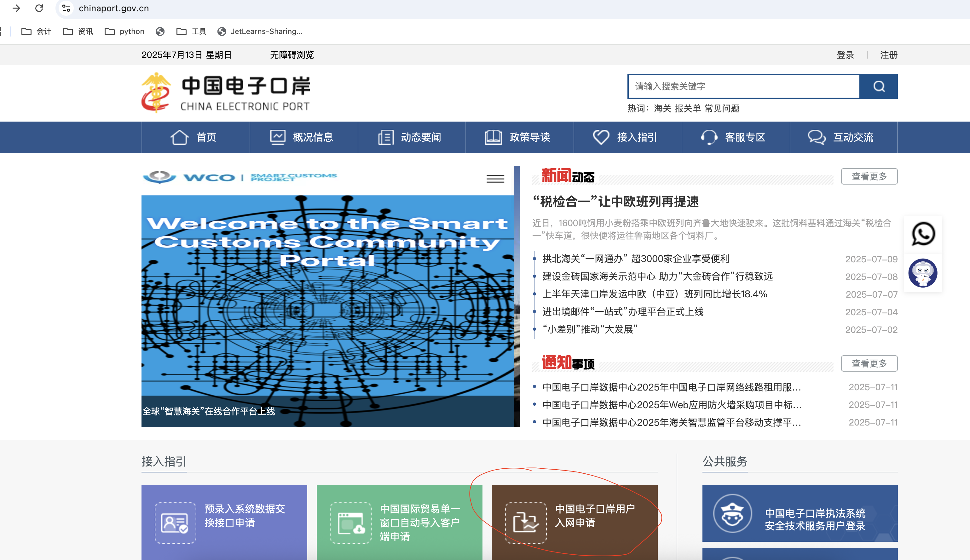Switch to the 政策导读 nav section

[529, 137]
